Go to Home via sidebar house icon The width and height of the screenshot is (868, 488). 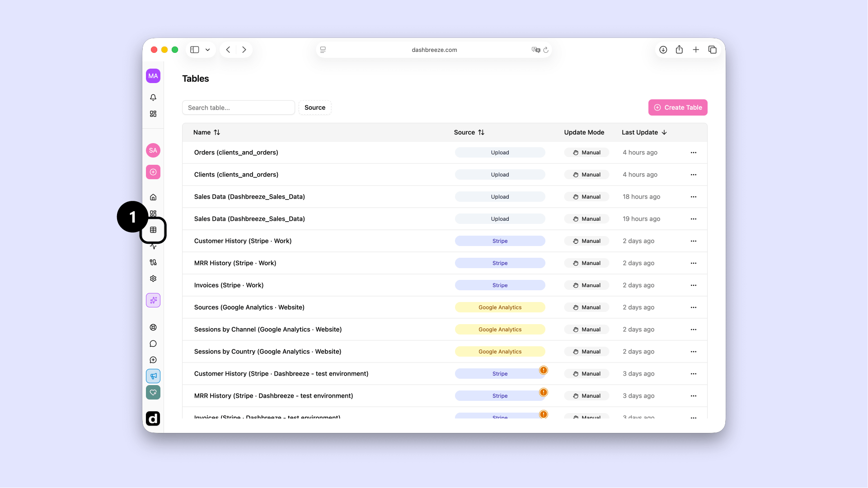click(153, 197)
